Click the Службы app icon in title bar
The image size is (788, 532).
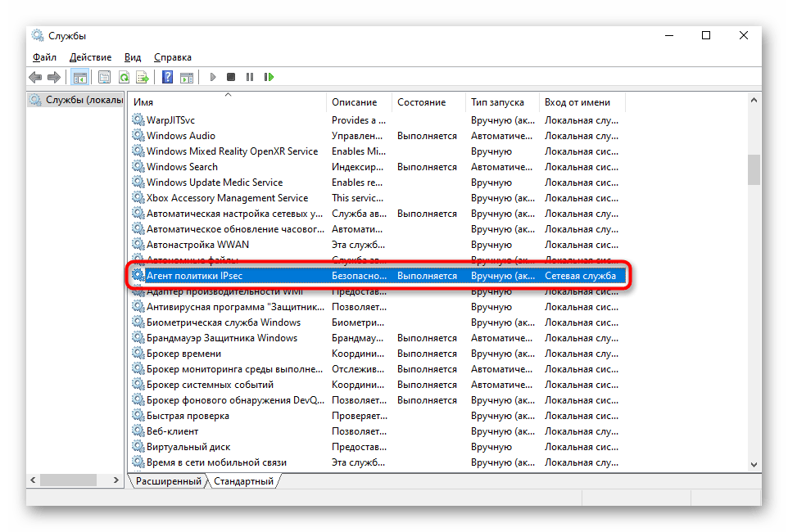point(38,36)
